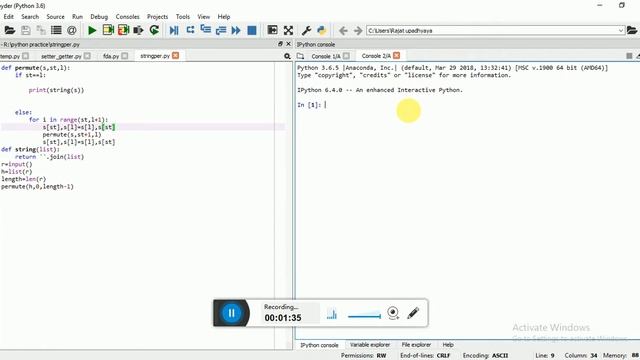Click the debug Run until return icon
This screenshot has width=640, height=360.
(x=221, y=30)
